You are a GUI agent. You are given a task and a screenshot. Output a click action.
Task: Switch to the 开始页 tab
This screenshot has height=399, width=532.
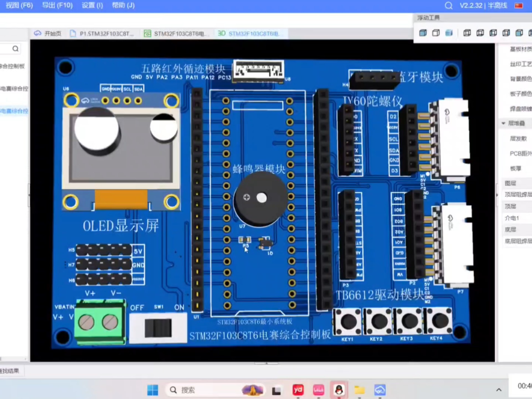[47, 34]
